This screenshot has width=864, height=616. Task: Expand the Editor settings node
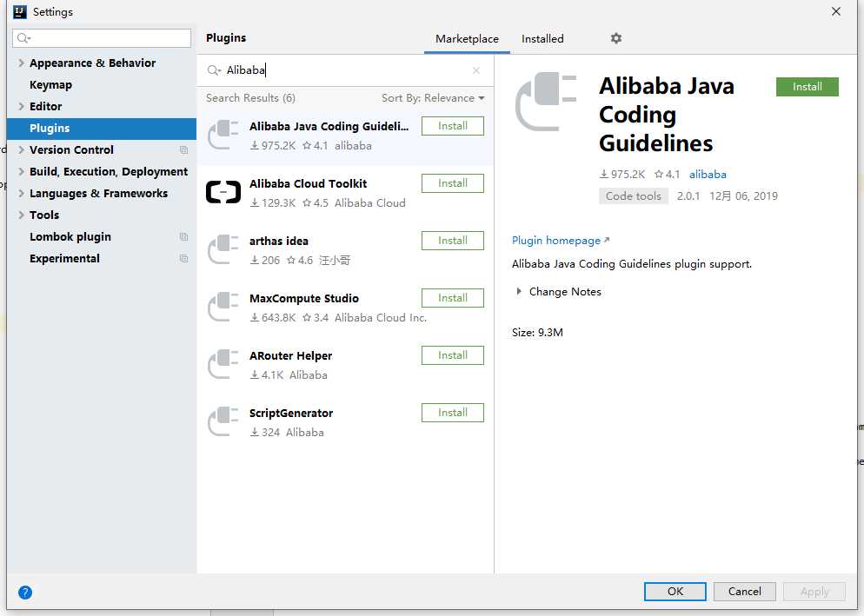(x=21, y=106)
